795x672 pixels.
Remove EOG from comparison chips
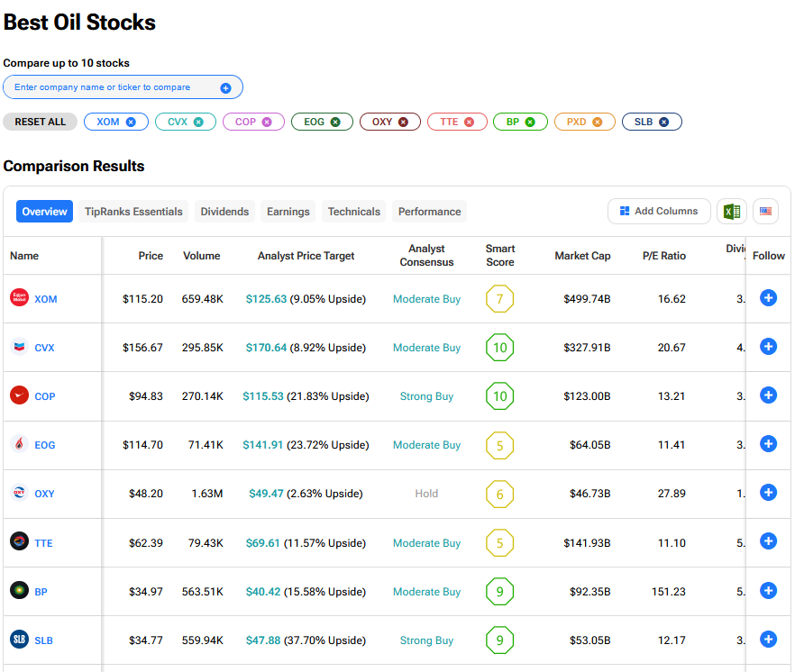(335, 123)
